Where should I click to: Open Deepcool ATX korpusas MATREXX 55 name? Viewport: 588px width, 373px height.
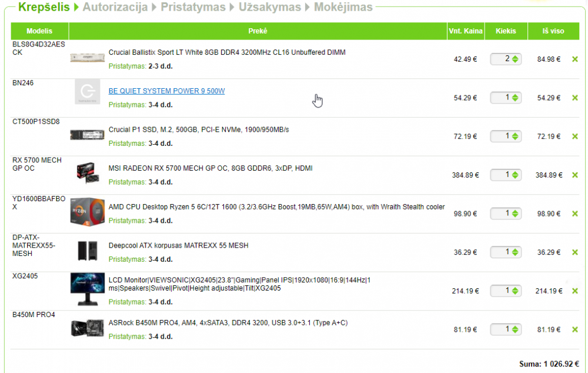tap(179, 246)
